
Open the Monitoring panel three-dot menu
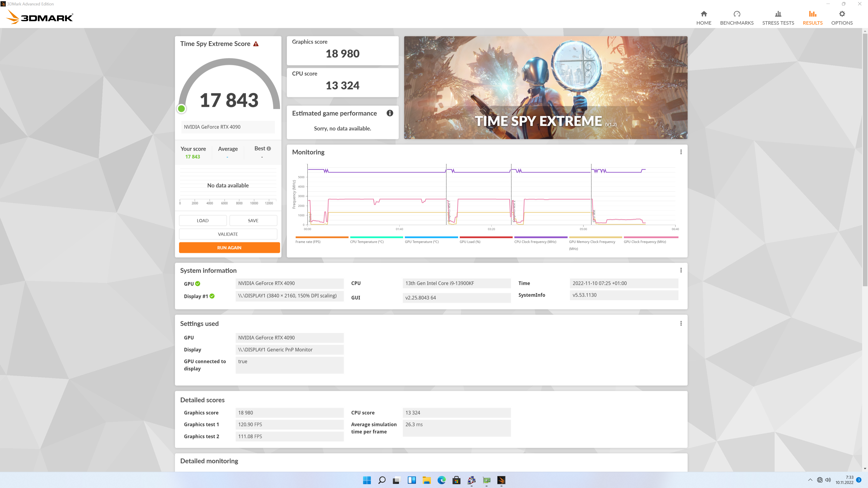681,152
